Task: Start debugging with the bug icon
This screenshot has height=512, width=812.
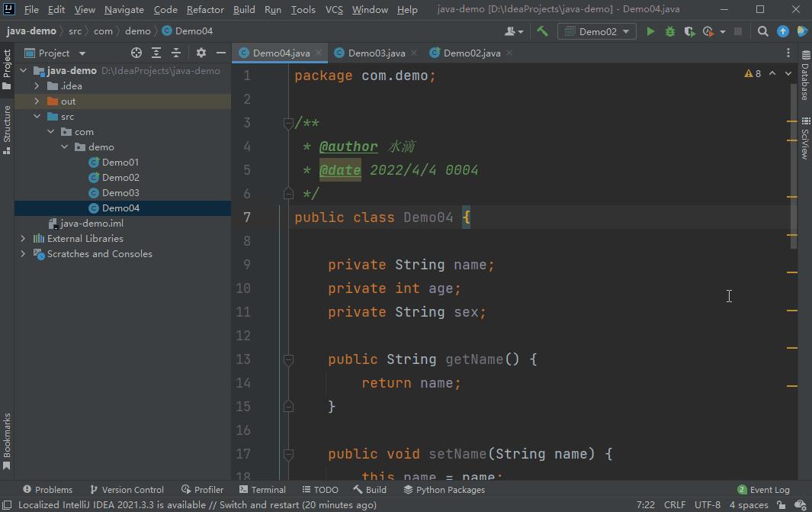Action: [x=669, y=31]
